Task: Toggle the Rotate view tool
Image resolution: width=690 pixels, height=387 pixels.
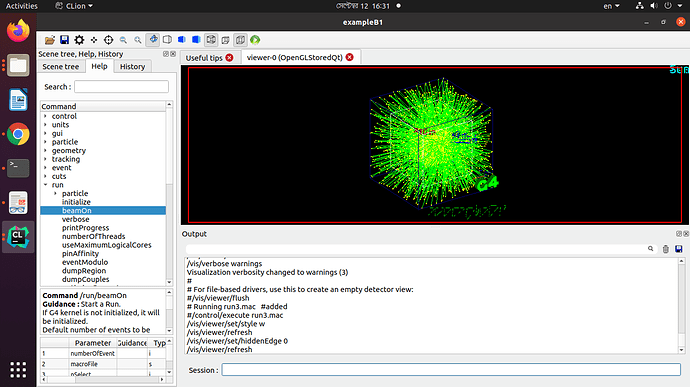Action: (x=153, y=40)
